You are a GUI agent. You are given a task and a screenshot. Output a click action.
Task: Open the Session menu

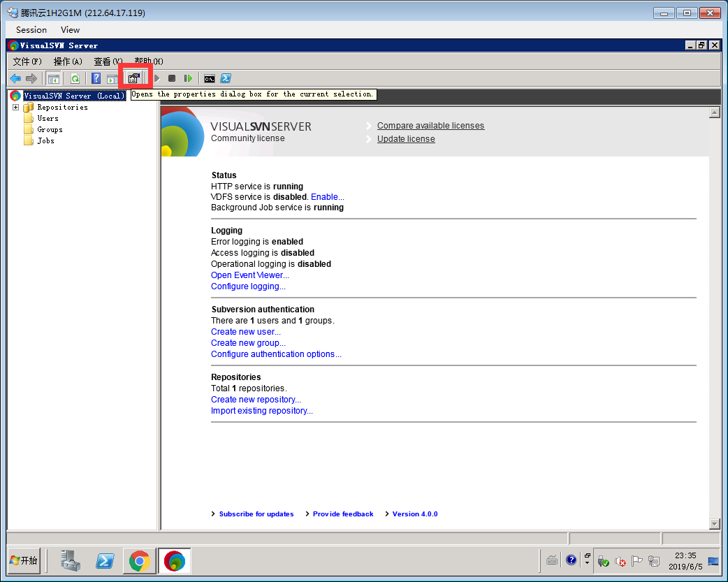coord(31,29)
